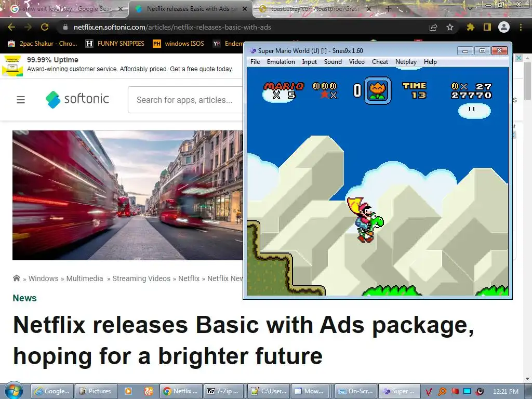Click red V system tray icon

[x=429, y=392]
